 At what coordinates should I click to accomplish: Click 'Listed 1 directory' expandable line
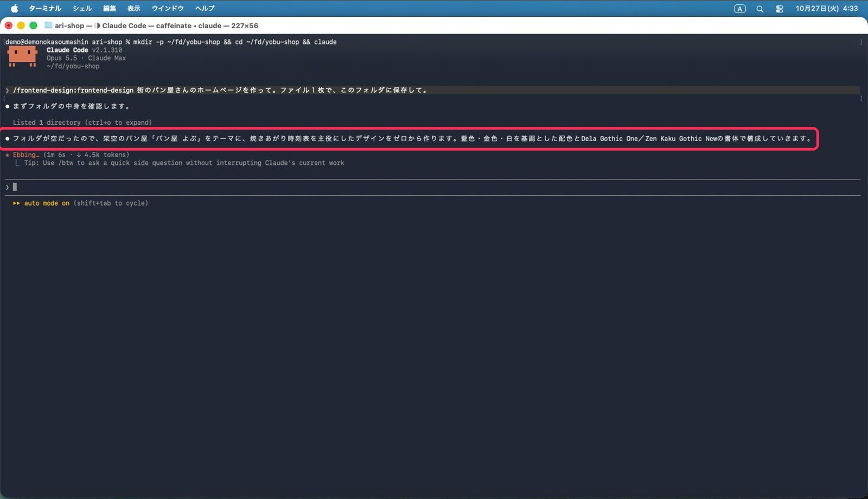click(82, 123)
